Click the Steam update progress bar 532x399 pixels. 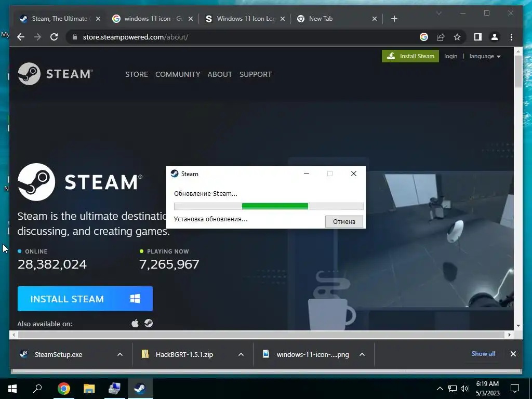tap(269, 206)
